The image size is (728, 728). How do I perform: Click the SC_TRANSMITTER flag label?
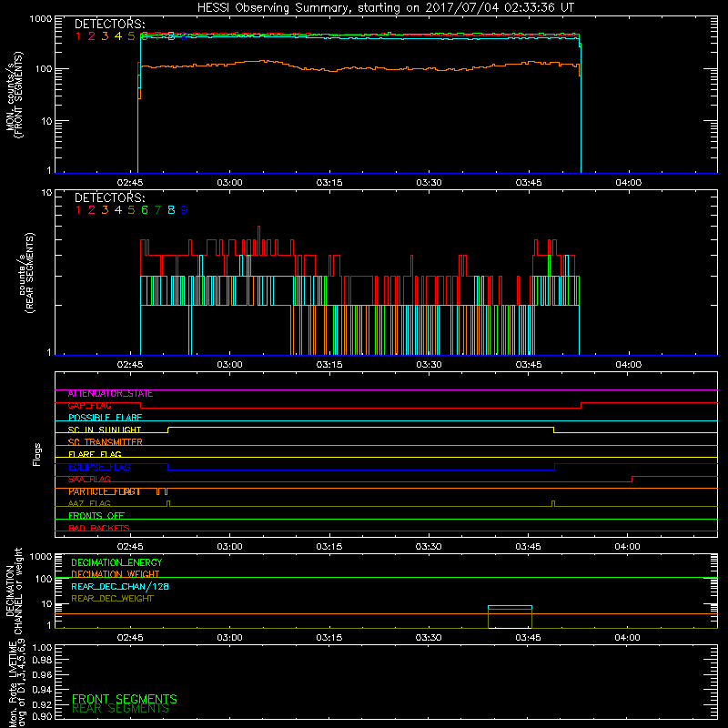pos(106,442)
